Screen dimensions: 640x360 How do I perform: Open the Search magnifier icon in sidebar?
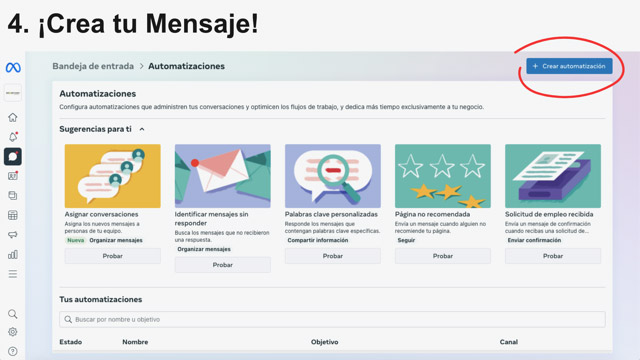pos(13,314)
